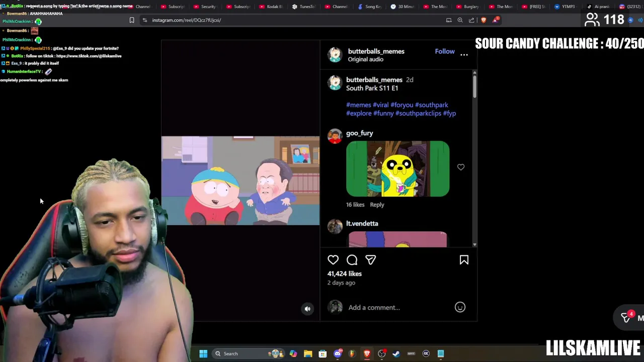Screen dimensions: 644x362
Task: Open OBS Studio from the taskbar
Action: [x=382, y=353]
